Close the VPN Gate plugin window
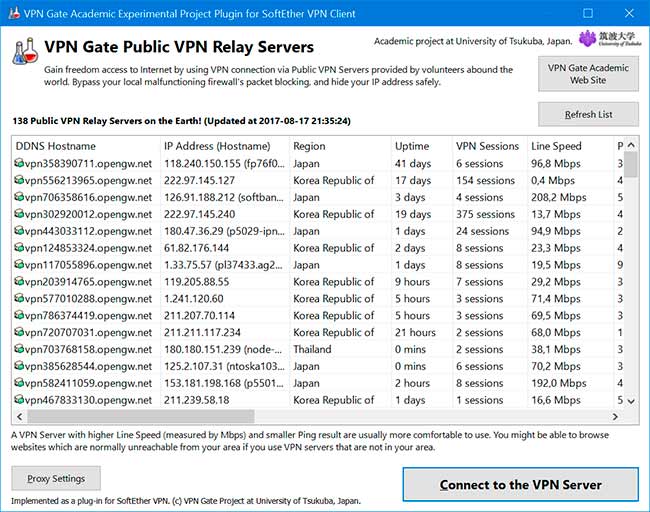This screenshot has width=650, height=512. 629,13
